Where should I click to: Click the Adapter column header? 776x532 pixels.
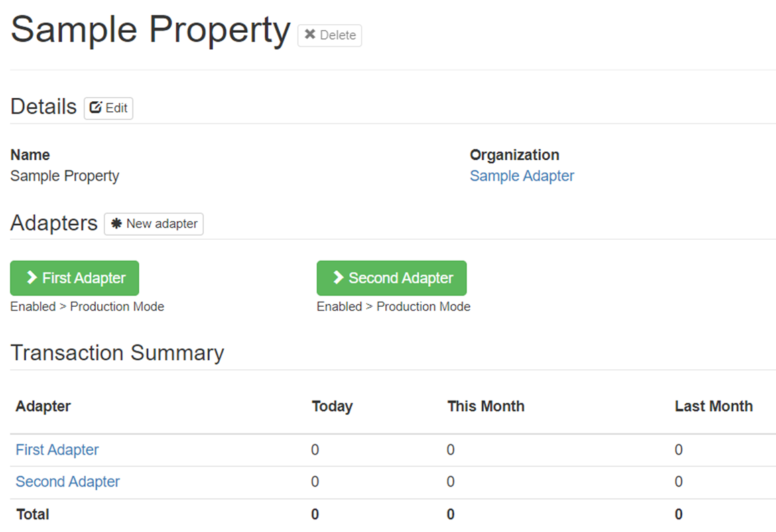tap(43, 406)
